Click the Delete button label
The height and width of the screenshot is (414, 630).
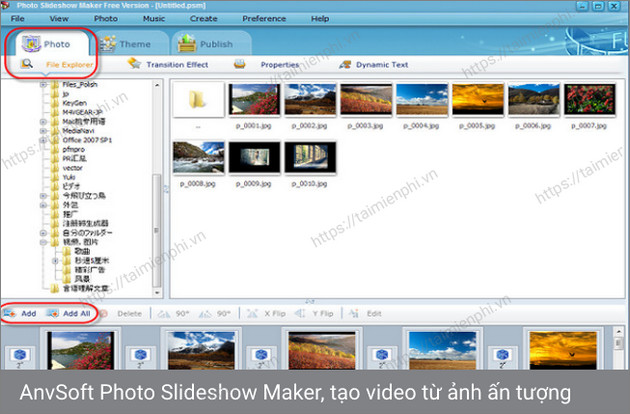click(x=129, y=314)
